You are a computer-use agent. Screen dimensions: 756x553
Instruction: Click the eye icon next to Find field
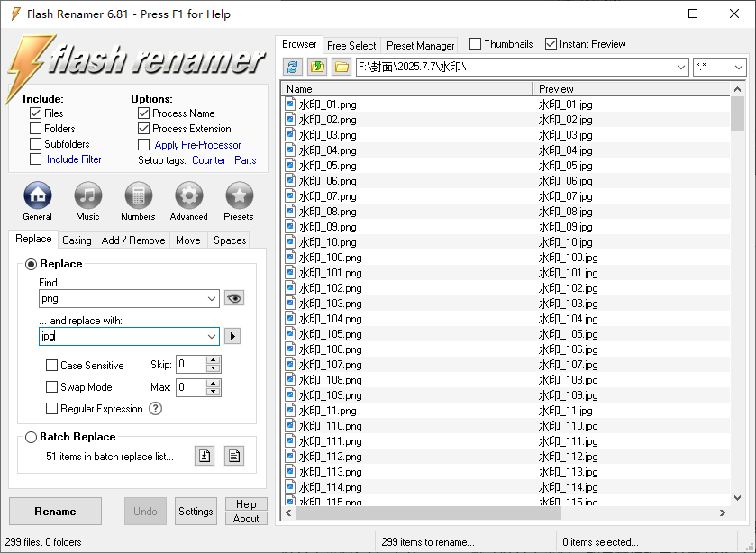[234, 298]
